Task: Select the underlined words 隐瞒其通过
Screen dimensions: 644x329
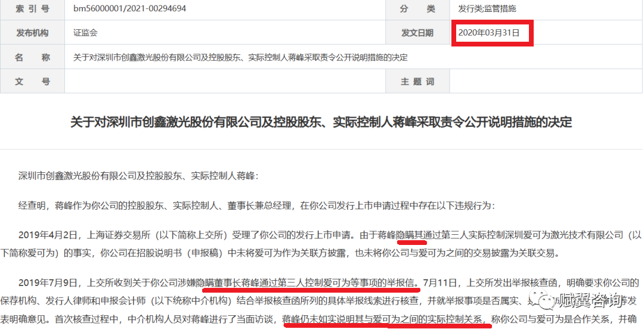Action: coord(419,235)
